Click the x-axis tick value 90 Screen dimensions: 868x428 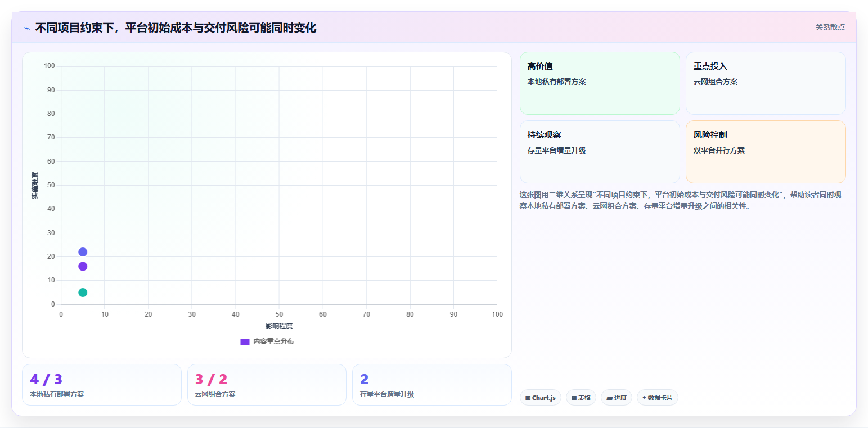coord(453,314)
